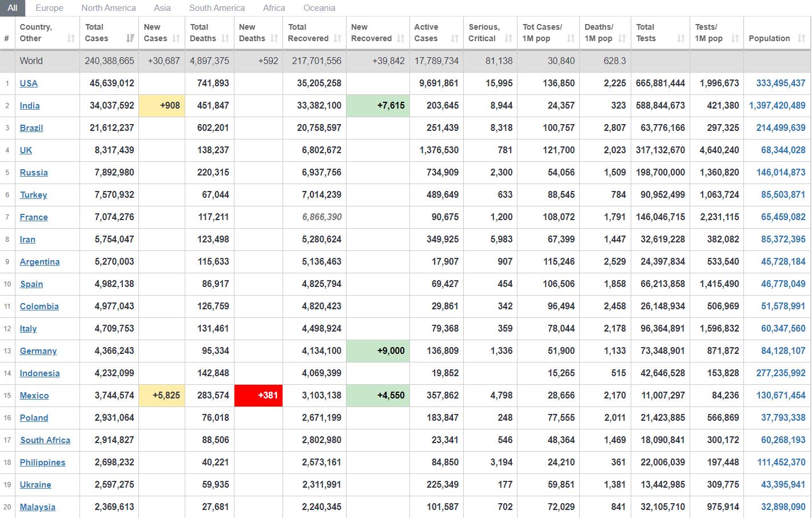This screenshot has height=518, width=812.
Task: Sort by New Deaths column arrows
Action: (274, 38)
